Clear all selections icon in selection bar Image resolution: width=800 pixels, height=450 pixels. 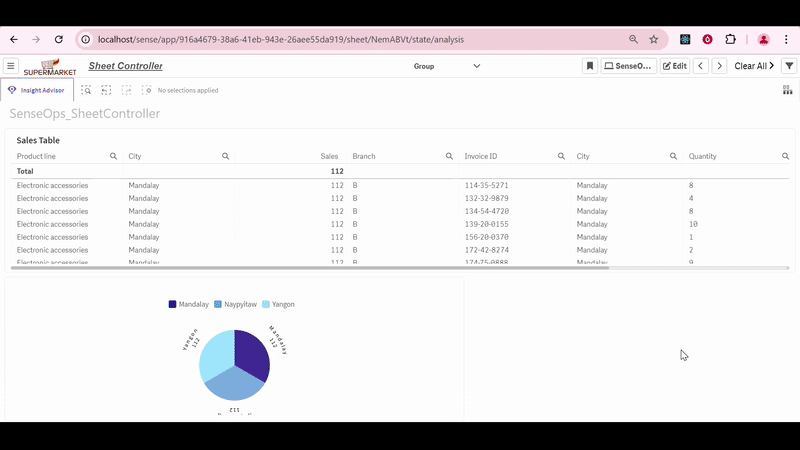tap(146, 90)
